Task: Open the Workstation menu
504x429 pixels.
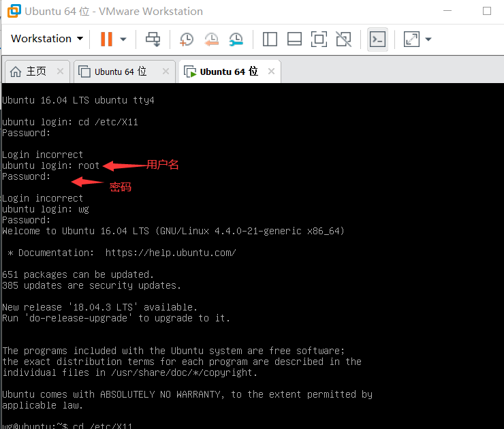Action: point(47,39)
